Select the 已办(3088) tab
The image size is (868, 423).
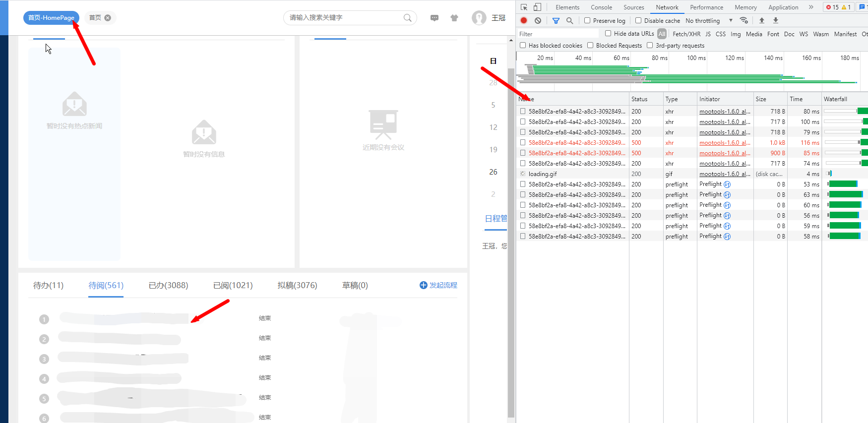click(x=168, y=285)
